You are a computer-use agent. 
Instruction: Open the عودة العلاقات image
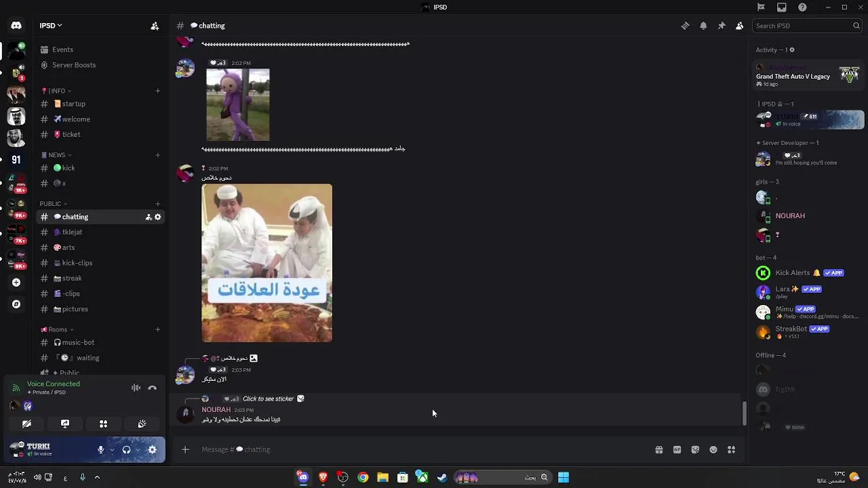point(267,263)
